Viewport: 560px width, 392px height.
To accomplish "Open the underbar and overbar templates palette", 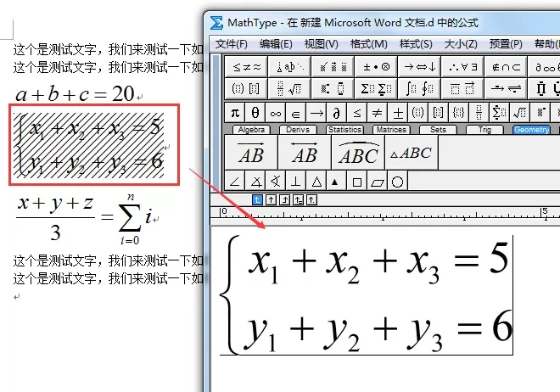I will [x=462, y=88].
